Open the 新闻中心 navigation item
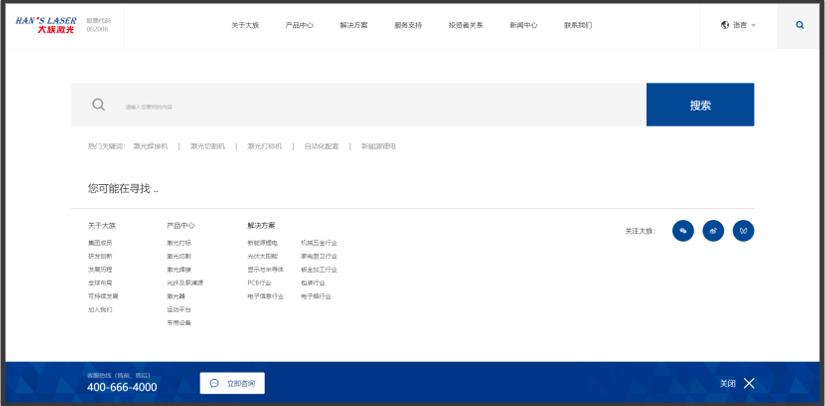 (x=524, y=25)
